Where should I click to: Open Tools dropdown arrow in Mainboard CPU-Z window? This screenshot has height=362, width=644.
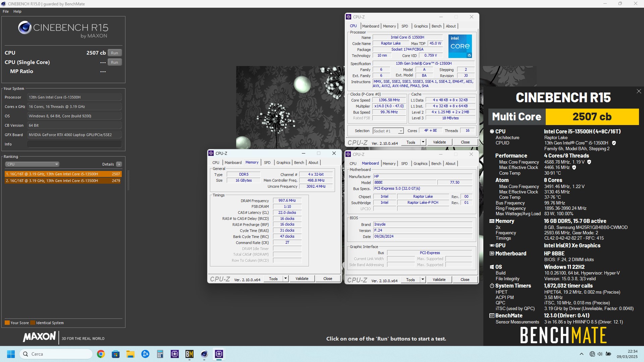pyautogui.click(x=423, y=280)
